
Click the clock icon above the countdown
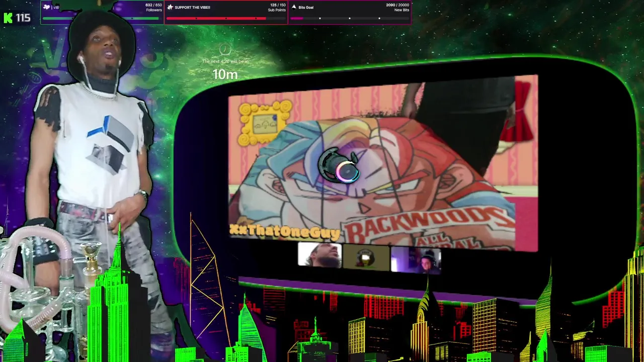pos(225,49)
